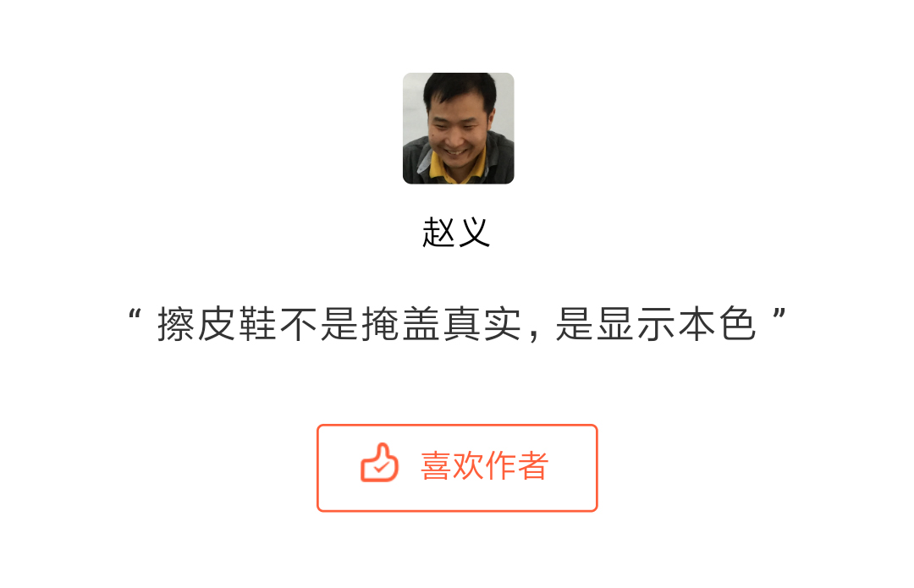Image resolution: width=914 pixels, height=588 pixels.
Task: Select the author's signature quote text
Action: coord(457,323)
